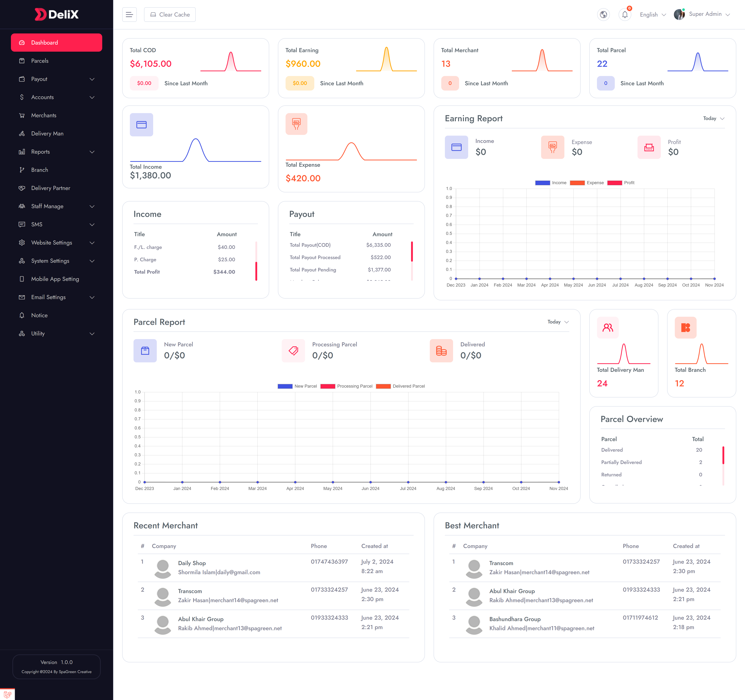Select the Dashboard menu item
745x700 pixels.
pos(56,42)
